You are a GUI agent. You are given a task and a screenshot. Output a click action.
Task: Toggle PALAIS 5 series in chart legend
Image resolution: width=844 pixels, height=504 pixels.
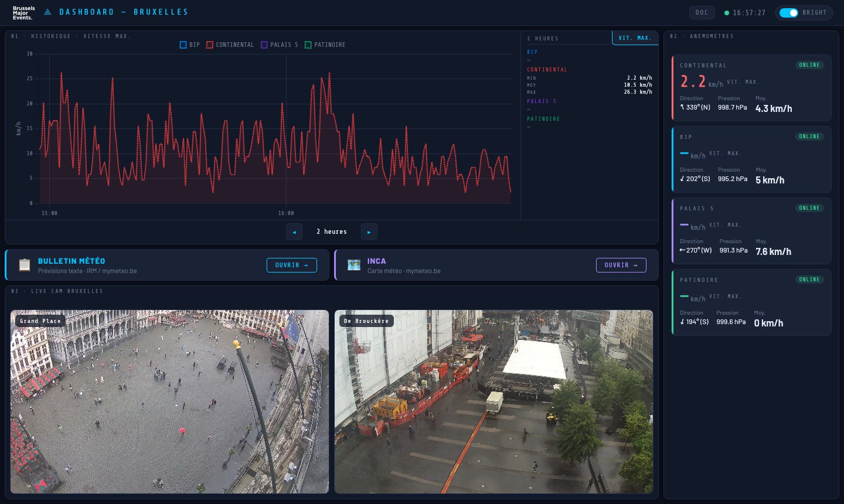(279, 45)
